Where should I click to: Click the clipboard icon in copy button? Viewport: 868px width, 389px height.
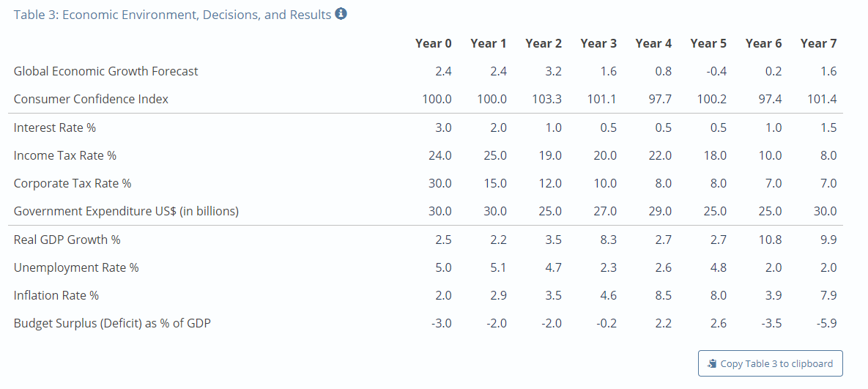[x=713, y=363]
